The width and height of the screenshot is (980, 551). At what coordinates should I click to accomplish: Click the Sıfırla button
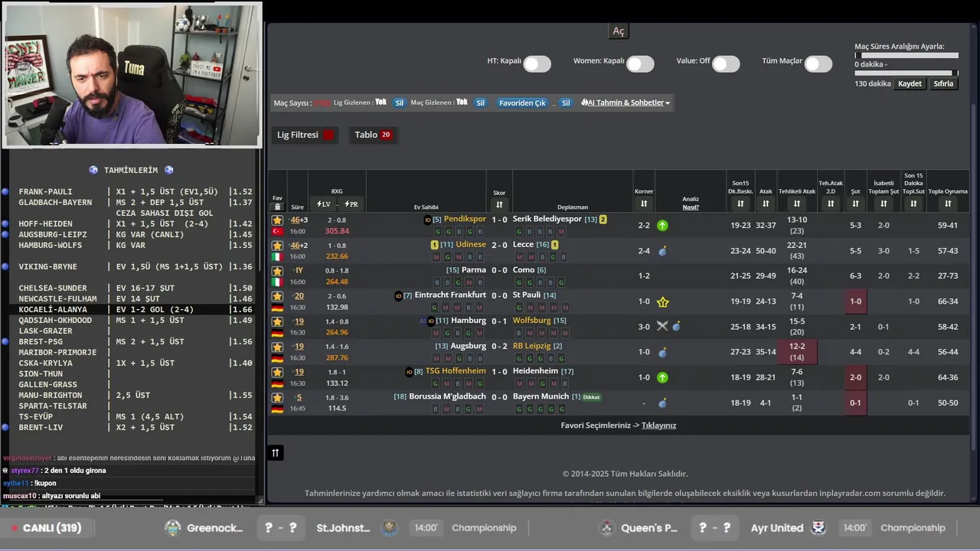point(943,83)
